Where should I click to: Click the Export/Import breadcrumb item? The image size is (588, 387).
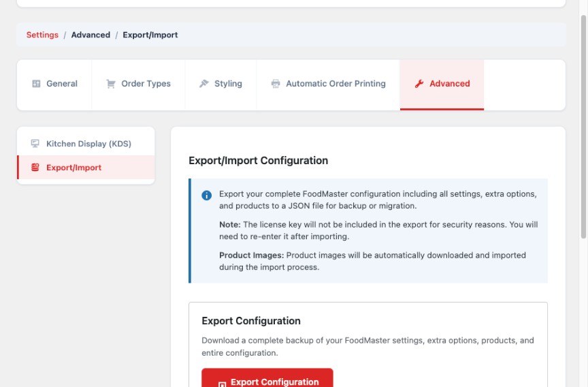click(x=150, y=35)
